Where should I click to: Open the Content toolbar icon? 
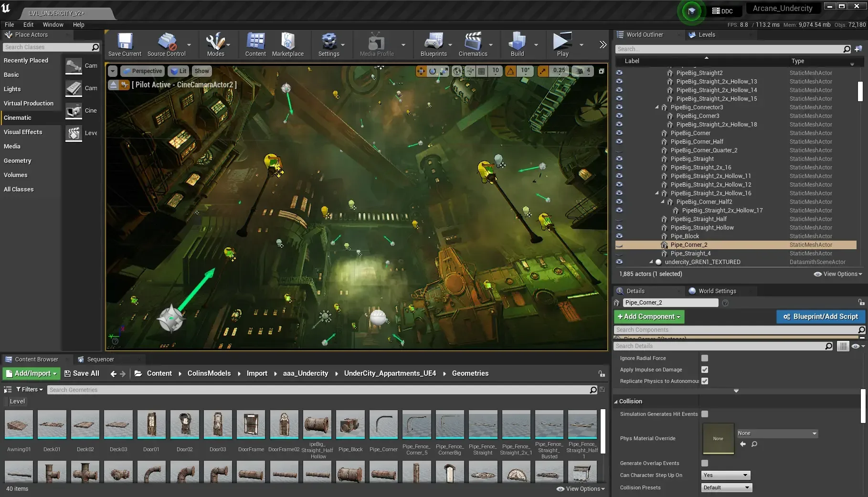(x=255, y=45)
